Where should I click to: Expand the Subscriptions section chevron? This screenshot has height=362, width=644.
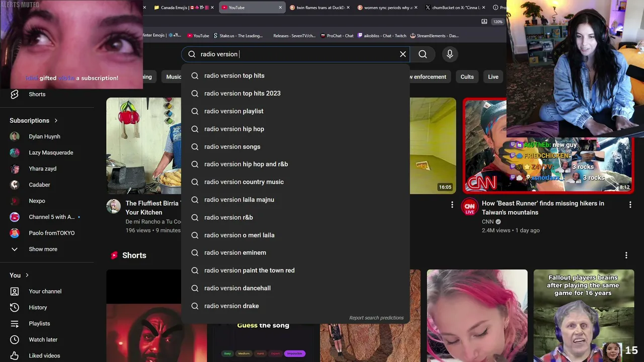click(56, 121)
